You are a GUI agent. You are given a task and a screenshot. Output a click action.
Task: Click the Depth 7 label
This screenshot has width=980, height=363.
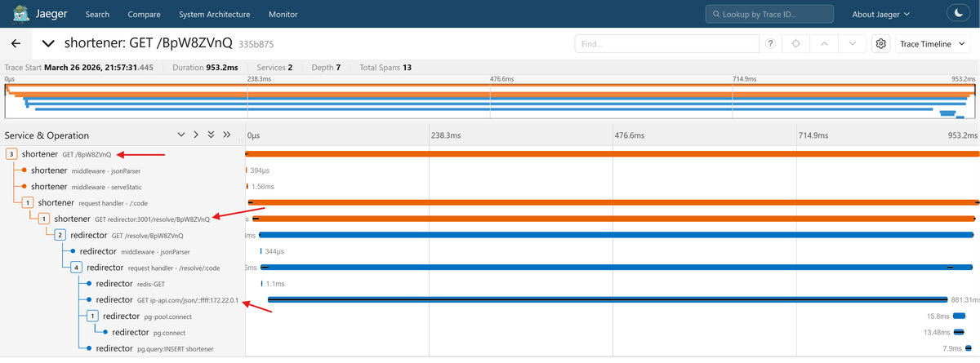click(325, 67)
